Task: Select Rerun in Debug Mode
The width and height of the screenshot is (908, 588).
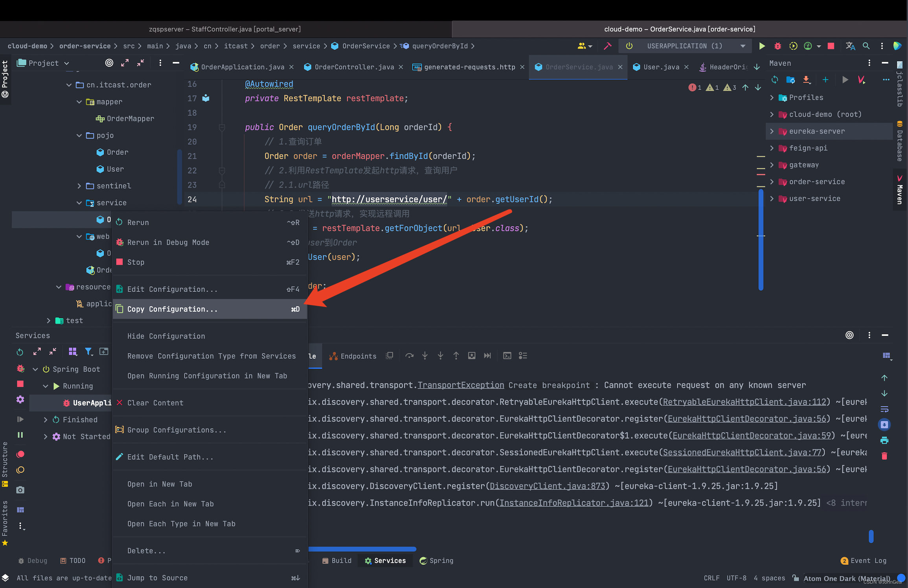Action: pos(210,243)
